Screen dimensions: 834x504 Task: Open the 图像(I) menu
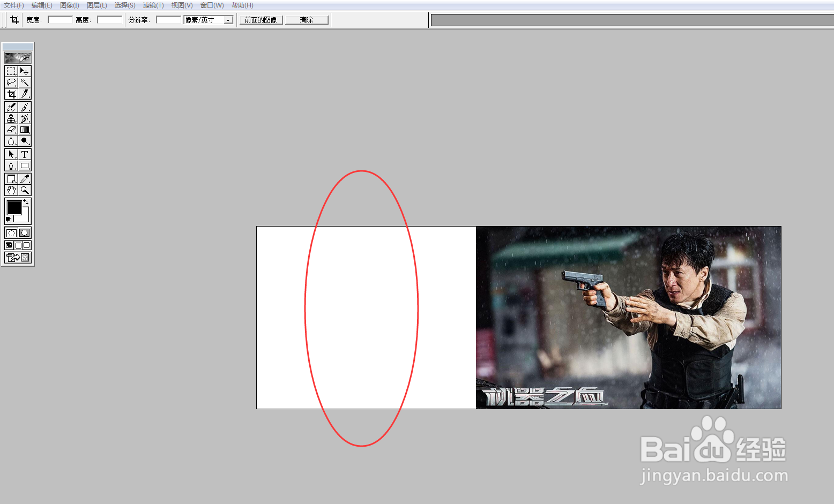click(x=70, y=5)
